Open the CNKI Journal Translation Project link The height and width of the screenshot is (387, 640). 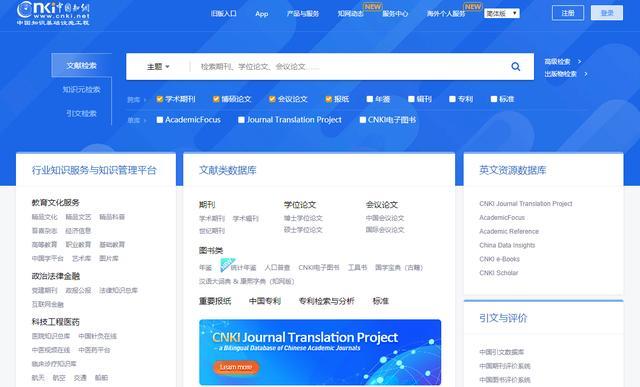tap(526, 204)
